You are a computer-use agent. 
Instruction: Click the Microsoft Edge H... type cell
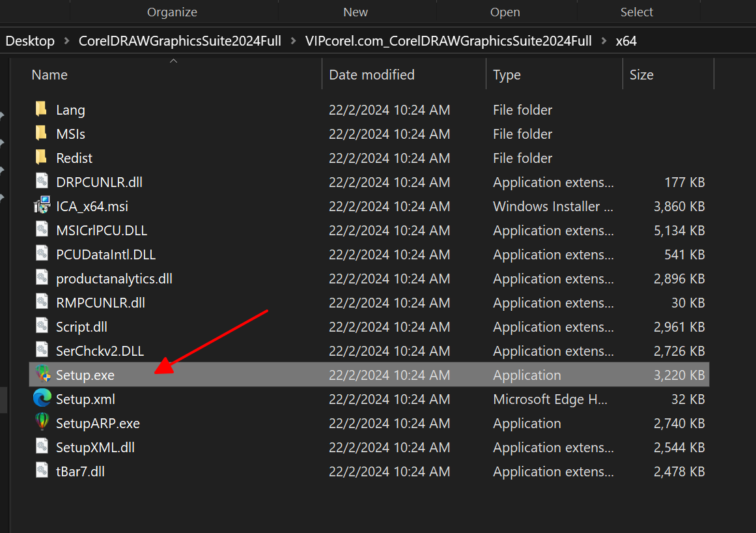(x=550, y=399)
